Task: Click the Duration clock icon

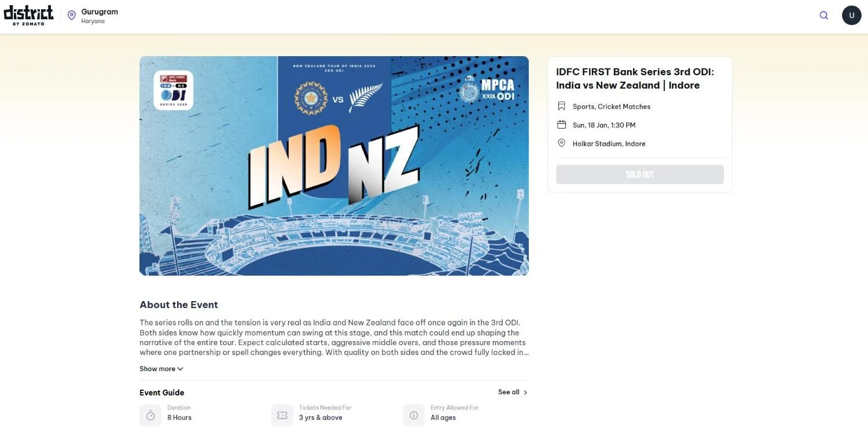Action: (149, 414)
